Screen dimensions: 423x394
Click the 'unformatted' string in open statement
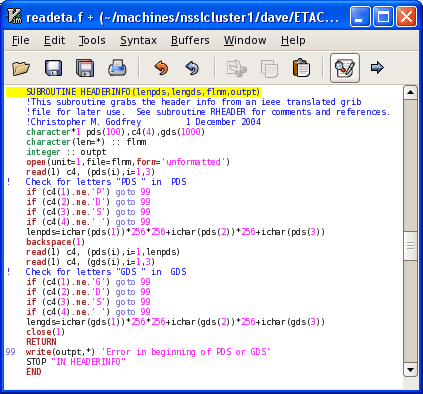pyautogui.click(x=193, y=162)
